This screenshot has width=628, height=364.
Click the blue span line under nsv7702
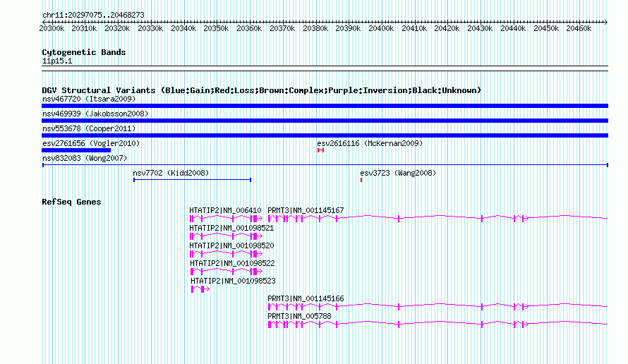click(x=192, y=180)
